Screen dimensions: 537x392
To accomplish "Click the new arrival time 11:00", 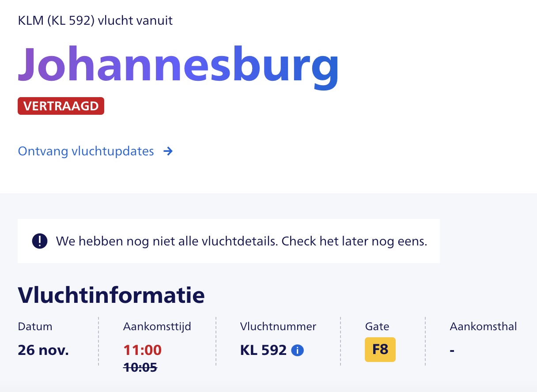I will (x=142, y=350).
